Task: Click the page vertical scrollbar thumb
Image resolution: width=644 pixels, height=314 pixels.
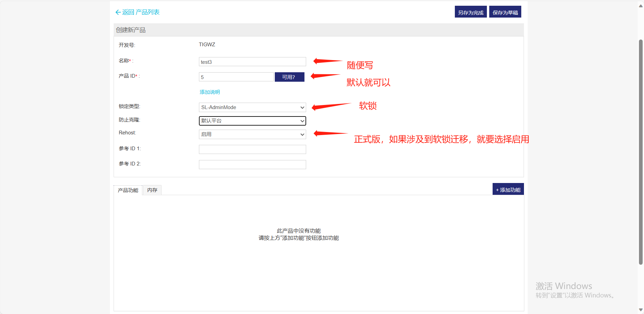Action: tap(641, 152)
